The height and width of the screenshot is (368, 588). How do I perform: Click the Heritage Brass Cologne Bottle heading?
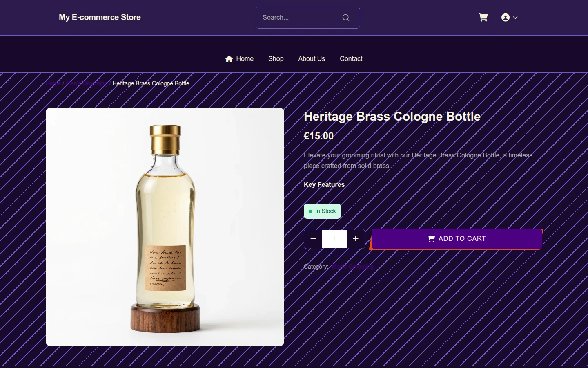coord(392,117)
